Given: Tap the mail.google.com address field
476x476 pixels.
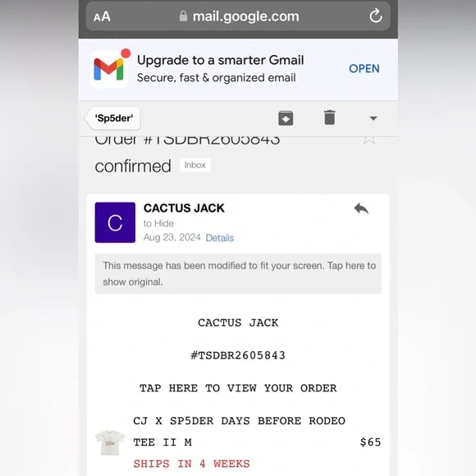Looking at the screenshot, I should 238,16.
